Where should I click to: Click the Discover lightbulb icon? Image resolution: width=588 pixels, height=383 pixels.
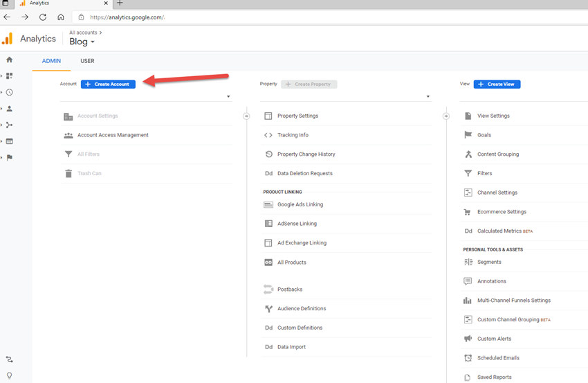(10, 375)
